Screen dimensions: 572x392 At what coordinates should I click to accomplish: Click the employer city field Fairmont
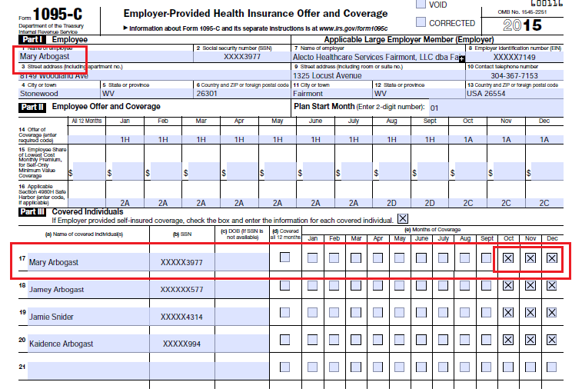coord(331,93)
